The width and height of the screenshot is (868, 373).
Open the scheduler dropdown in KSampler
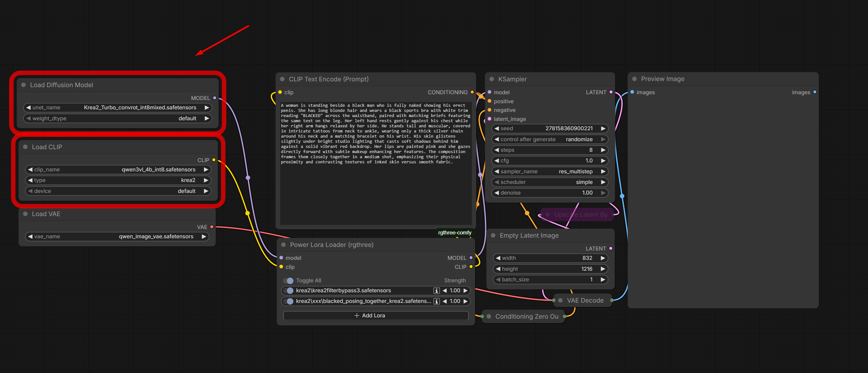point(550,182)
